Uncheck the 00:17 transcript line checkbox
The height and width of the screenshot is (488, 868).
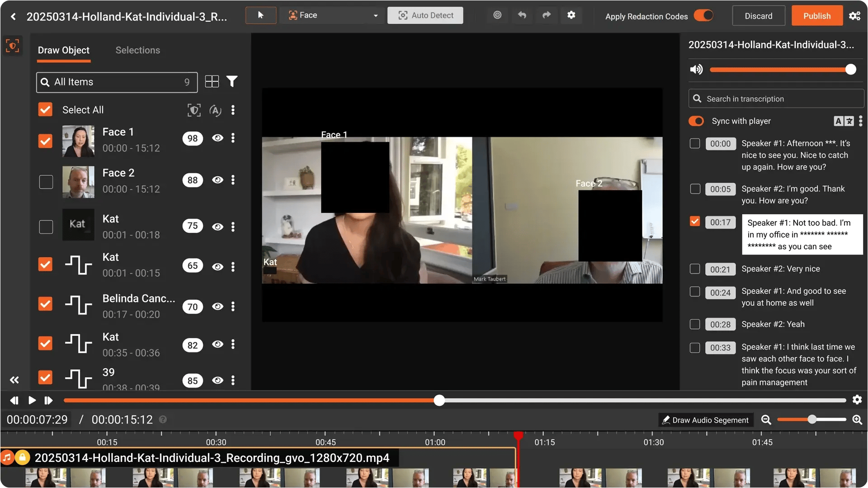695,221
